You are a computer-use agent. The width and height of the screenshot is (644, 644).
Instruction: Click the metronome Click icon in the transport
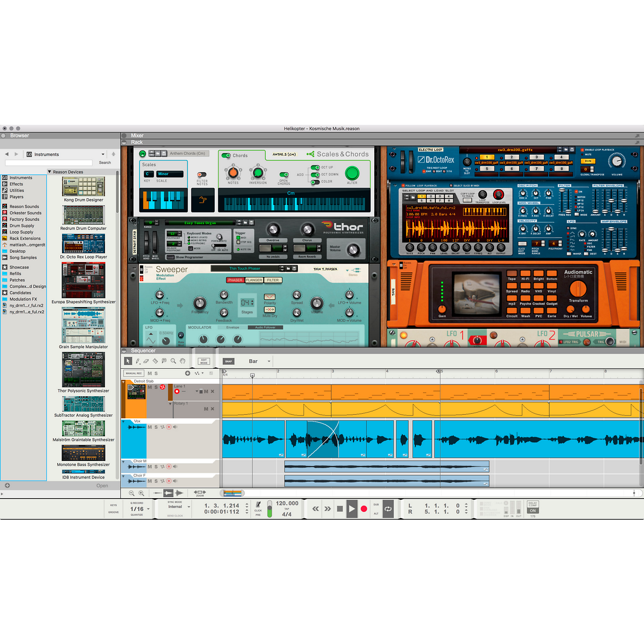point(258,505)
